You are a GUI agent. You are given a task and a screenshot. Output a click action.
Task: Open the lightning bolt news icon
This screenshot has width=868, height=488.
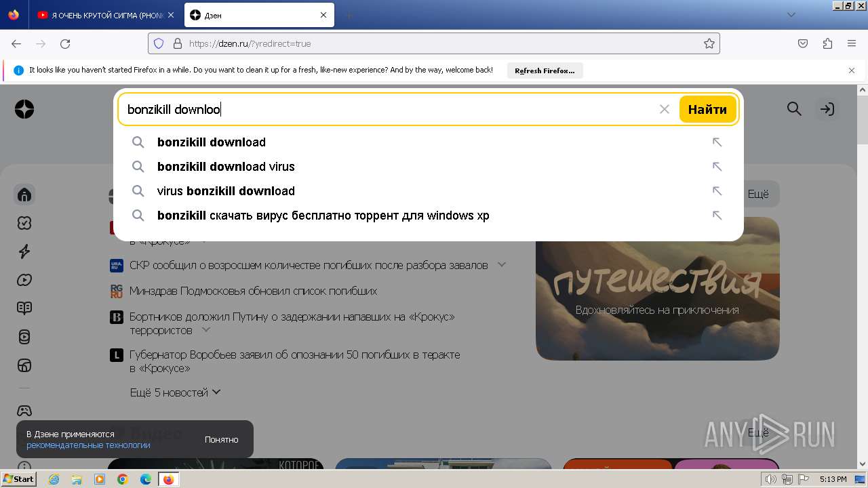pyautogui.click(x=24, y=251)
